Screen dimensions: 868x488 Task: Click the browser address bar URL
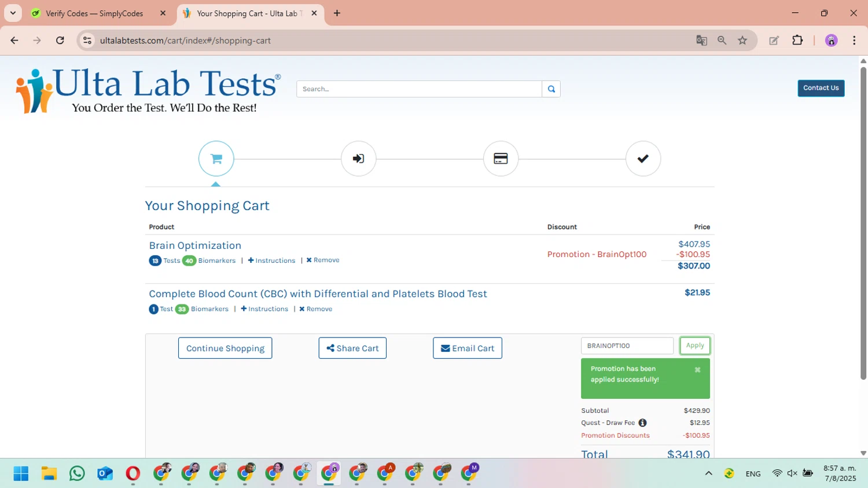(x=185, y=41)
